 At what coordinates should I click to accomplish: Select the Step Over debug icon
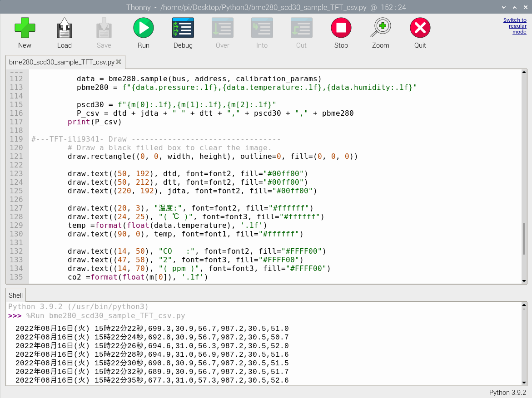pyautogui.click(x=222, y=28)
